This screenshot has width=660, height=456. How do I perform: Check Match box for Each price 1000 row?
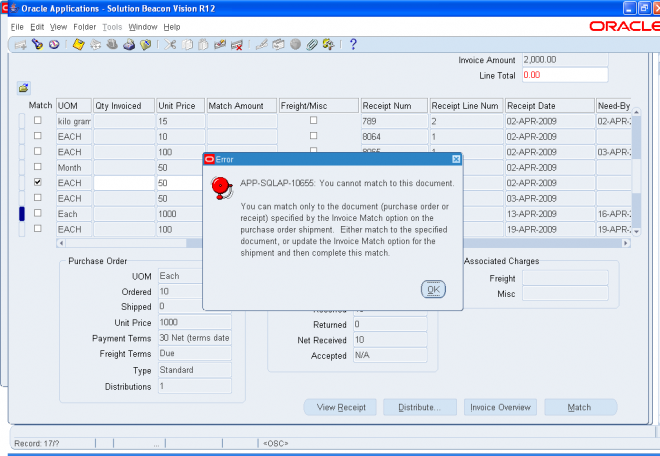click(x=38, y=213)
